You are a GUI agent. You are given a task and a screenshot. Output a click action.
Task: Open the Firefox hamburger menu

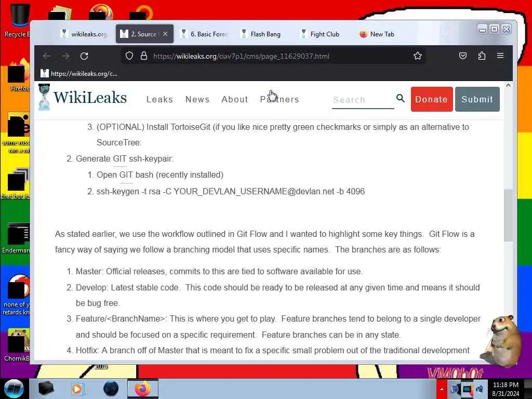500,55
